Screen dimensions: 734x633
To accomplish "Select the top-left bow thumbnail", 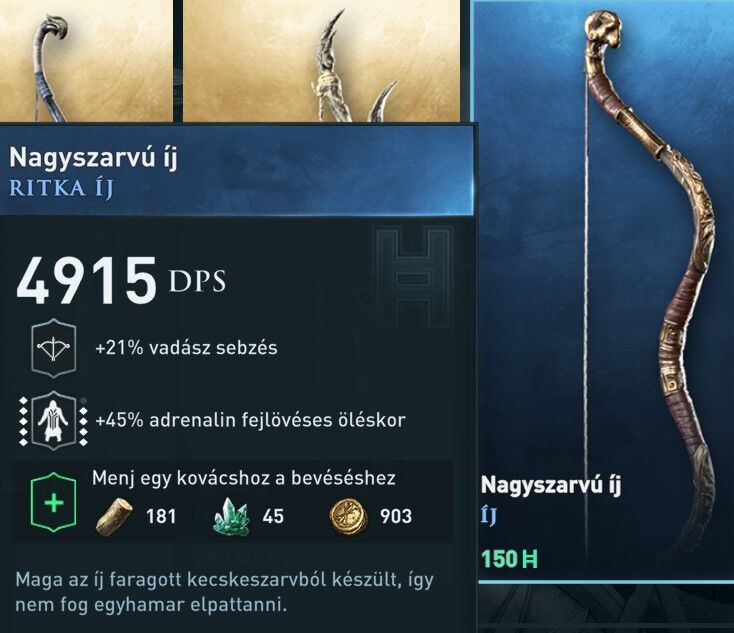I will pos(86,60).
